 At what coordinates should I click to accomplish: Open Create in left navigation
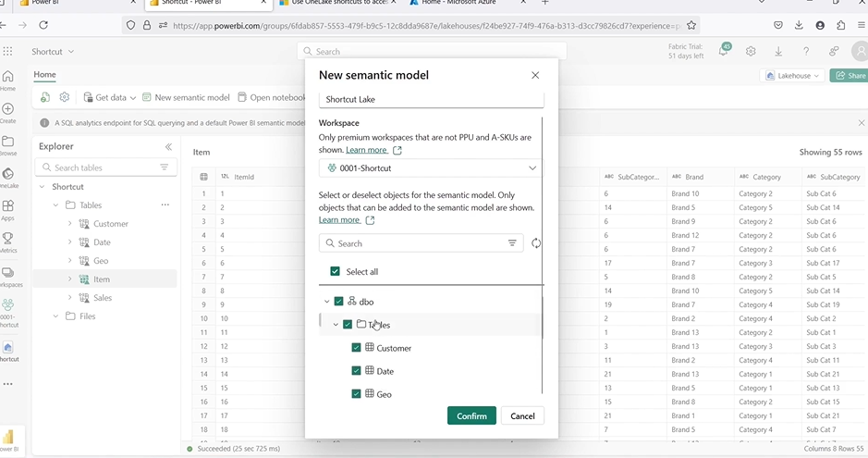(x=7, y=113)
